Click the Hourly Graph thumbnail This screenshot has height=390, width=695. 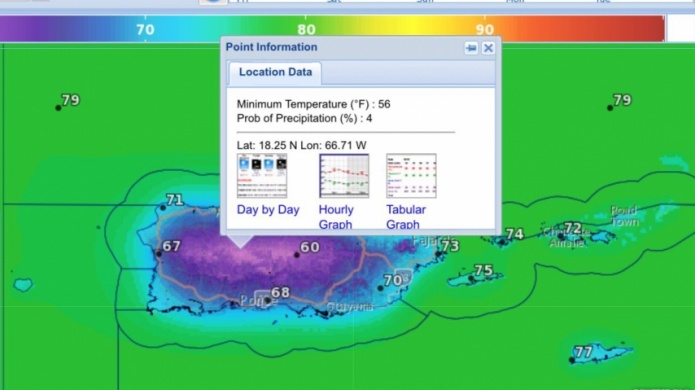pos(344,176)
